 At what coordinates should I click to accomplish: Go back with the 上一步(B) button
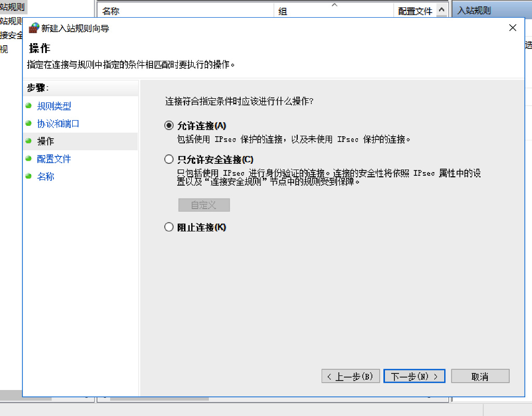point(351,376)
